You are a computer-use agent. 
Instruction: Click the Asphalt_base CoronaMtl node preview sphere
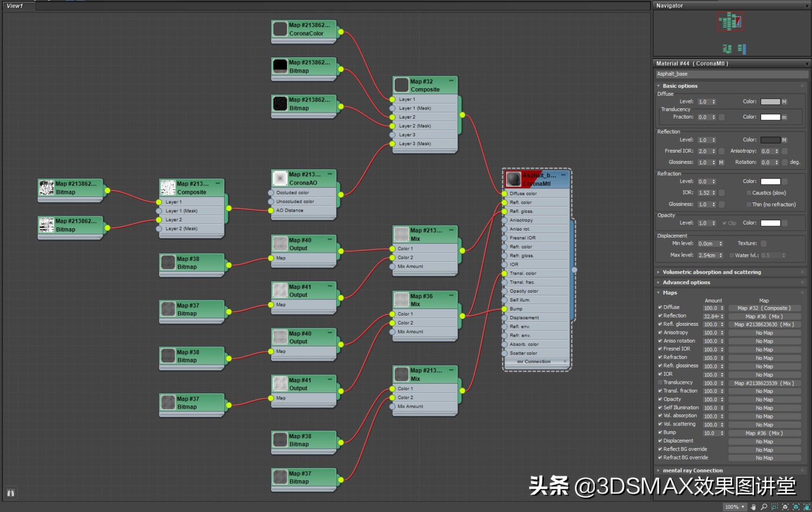click(x=514, y=179)
